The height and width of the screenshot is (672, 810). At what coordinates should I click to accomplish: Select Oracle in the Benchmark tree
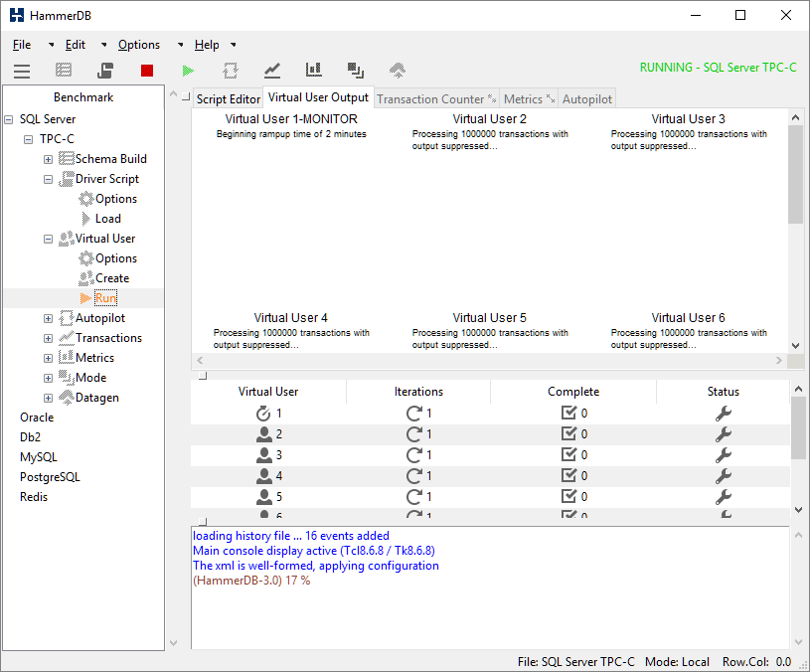tap(37, 418)
